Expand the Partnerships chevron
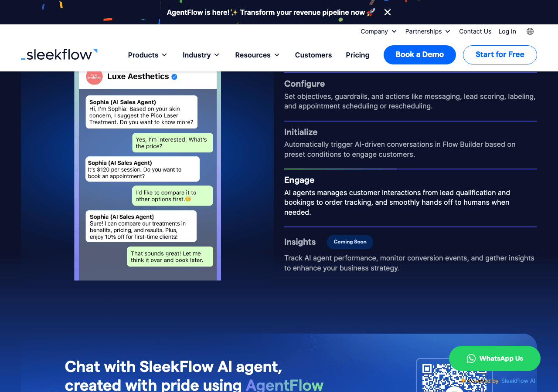558x392 pixels. tap(448, 31)
